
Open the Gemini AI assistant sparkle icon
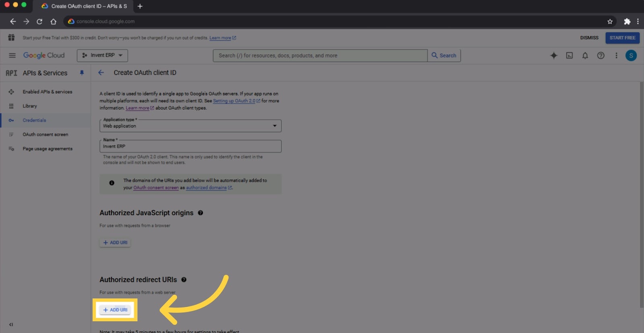click(554, 55)
